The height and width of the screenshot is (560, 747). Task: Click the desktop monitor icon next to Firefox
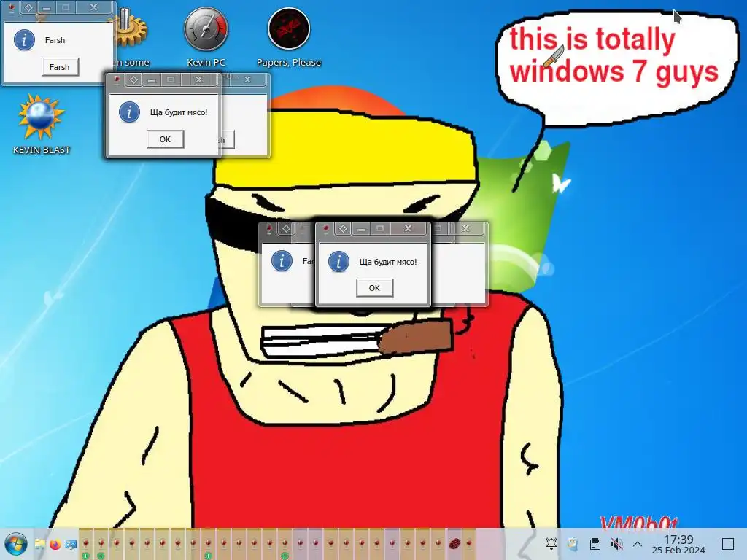(71, 544)
